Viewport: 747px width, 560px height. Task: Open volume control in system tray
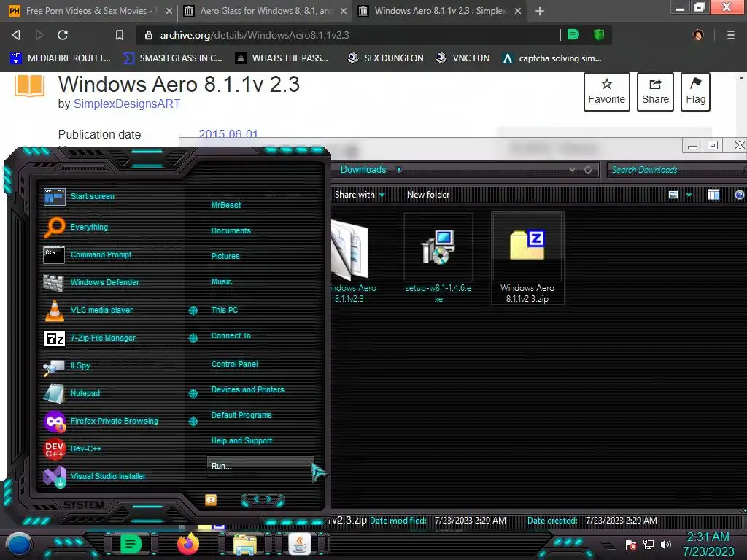tap(666, 544)
